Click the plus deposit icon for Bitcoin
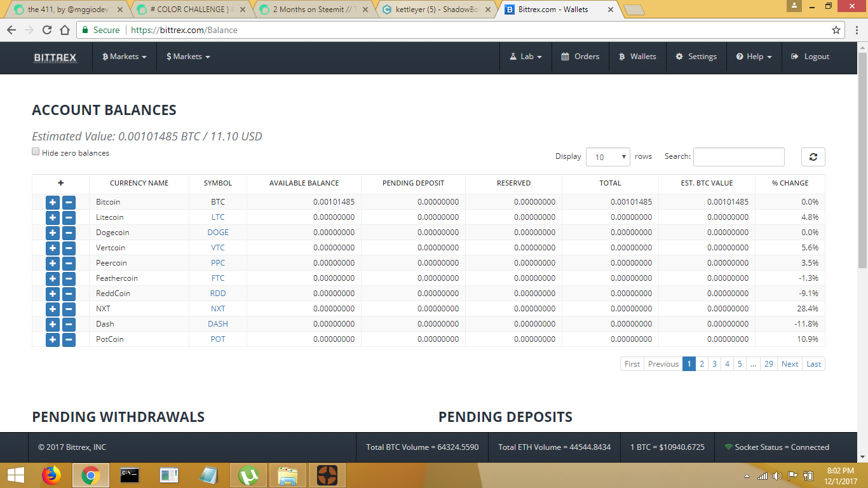 (53, 202)
